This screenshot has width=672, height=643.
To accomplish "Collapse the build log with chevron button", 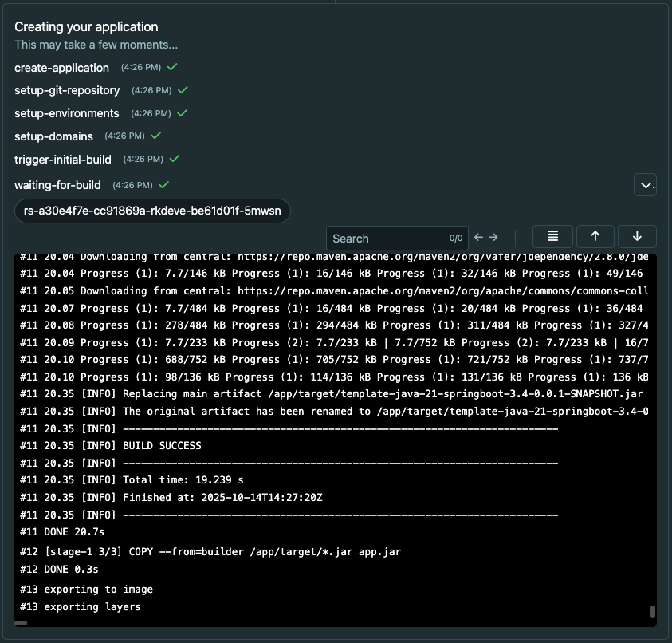I will [645, 185].
